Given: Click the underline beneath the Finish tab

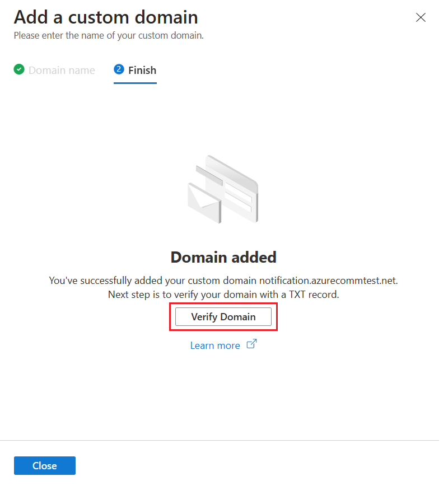Looking at the screenshot, I should pos(134,82).
